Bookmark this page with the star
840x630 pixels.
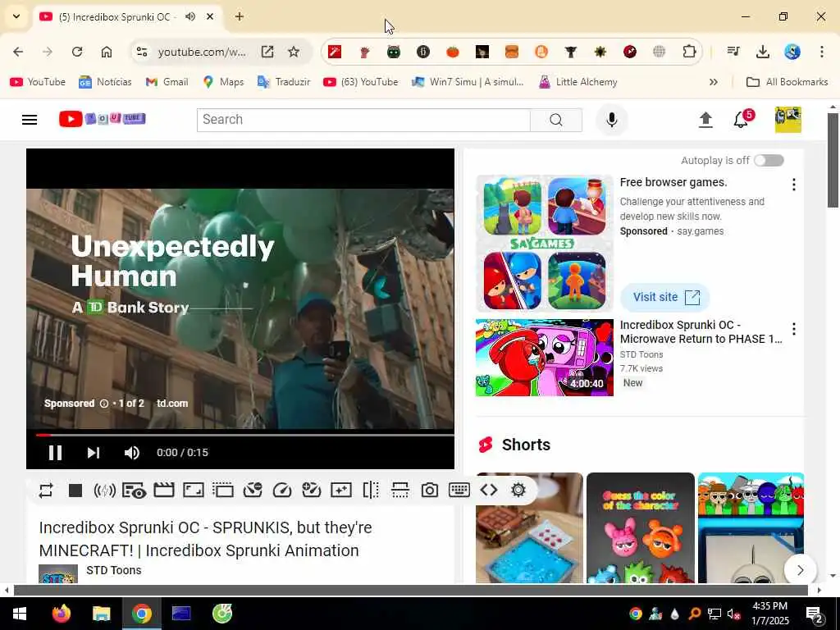pos(294,52)
